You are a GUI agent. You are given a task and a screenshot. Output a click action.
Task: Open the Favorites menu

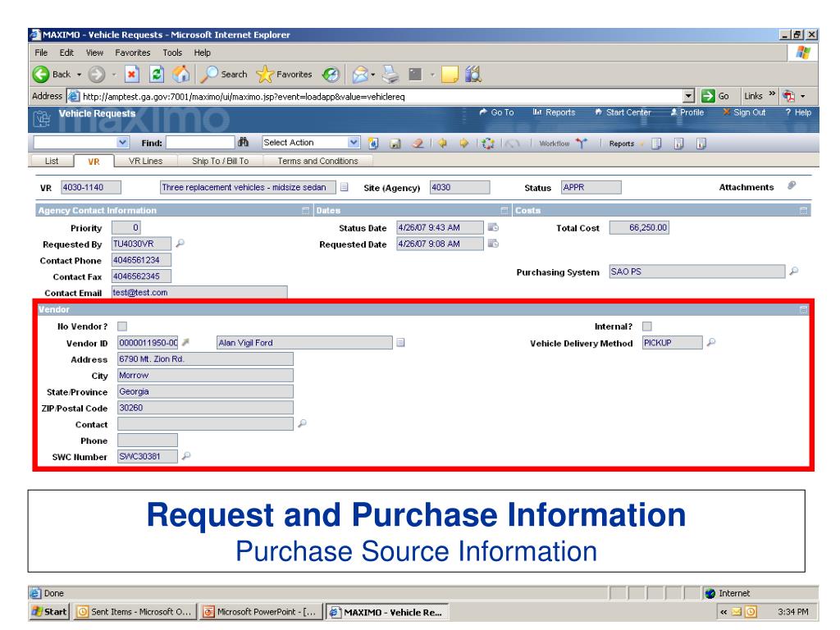coord(133,52)
